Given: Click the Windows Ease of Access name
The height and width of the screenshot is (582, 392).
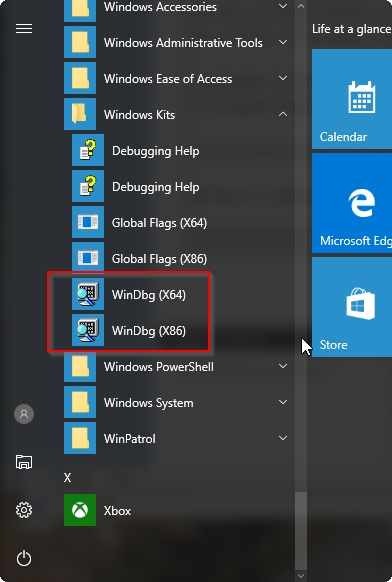Looking at the screenshot, I should pyautogui.click(x=168, y=79).
